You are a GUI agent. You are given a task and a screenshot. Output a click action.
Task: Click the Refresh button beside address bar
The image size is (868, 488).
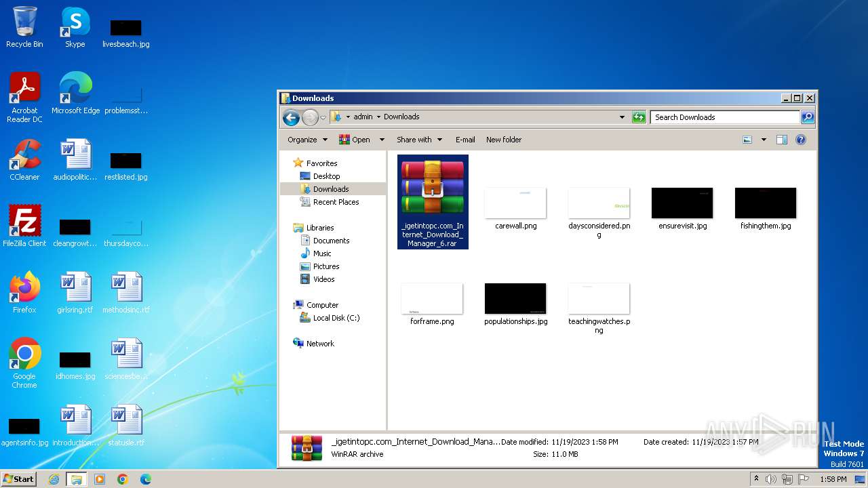tap(639, 117)
